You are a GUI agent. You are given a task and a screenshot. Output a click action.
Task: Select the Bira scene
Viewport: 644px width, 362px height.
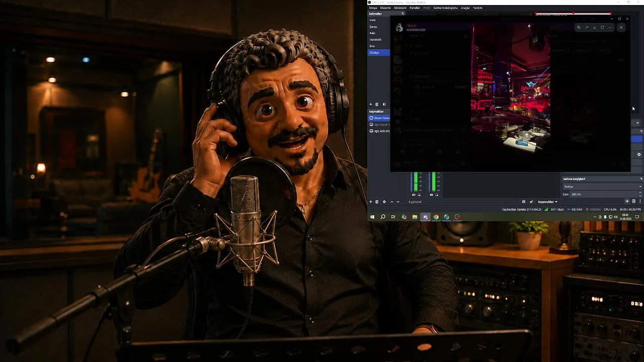[379, 46]
